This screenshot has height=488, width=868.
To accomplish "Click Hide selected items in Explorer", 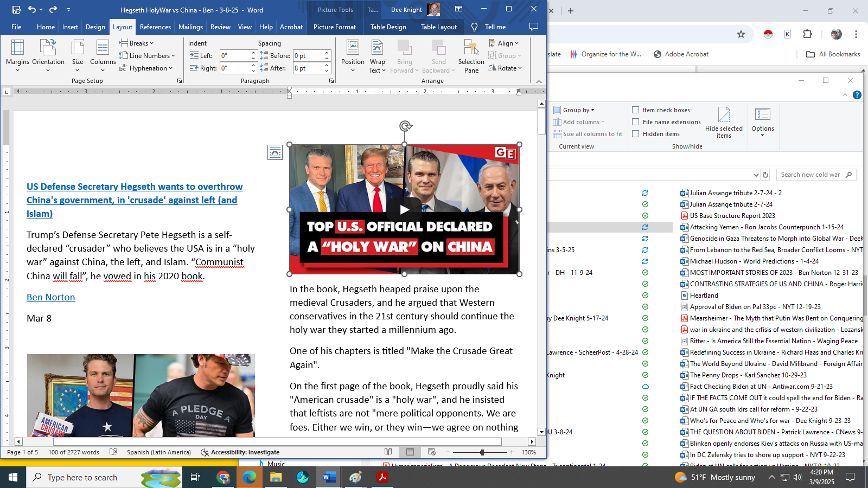I will coord(724,123).
